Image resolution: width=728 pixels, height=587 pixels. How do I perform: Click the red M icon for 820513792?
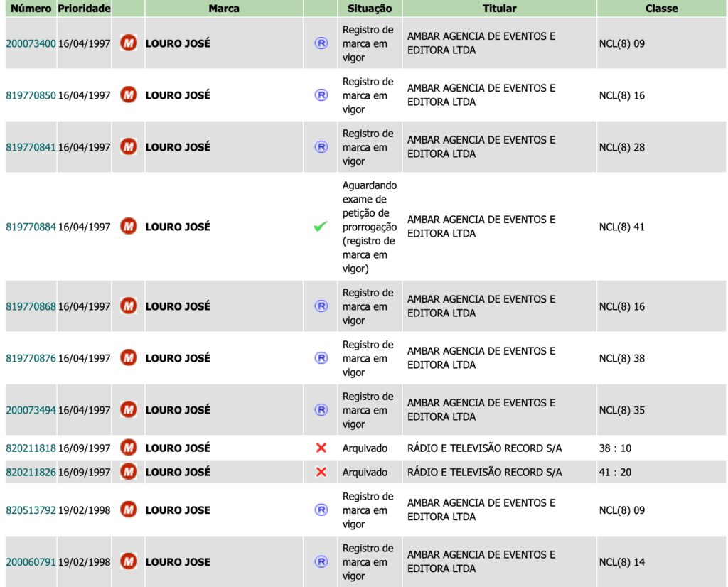pyautogui.click(x=129, y=510)
